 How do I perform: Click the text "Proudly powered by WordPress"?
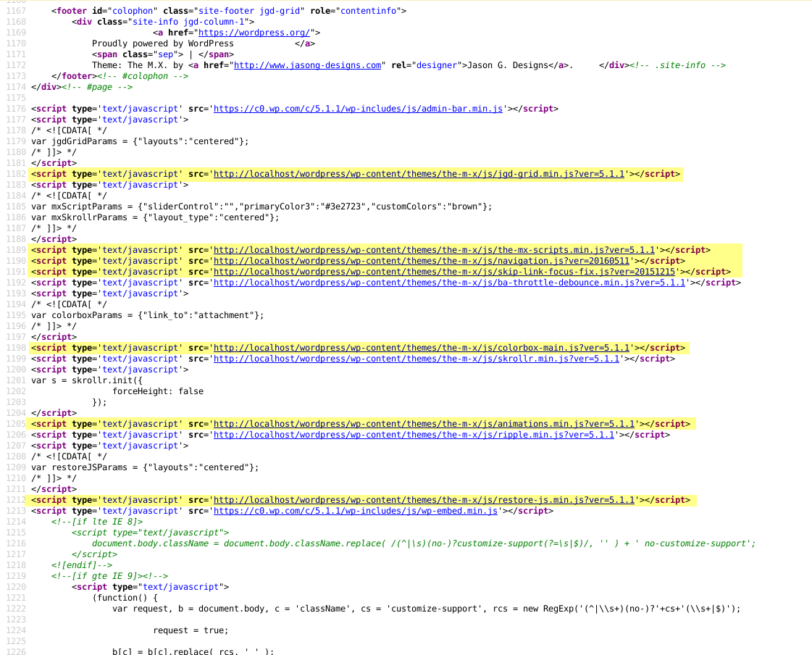[162, 43]
